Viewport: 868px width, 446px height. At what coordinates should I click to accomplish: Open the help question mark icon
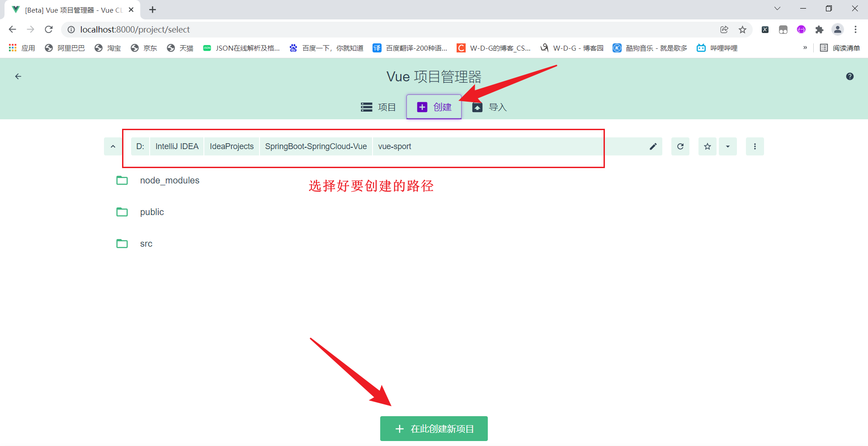pyautogui.click(x=850, y=76)
